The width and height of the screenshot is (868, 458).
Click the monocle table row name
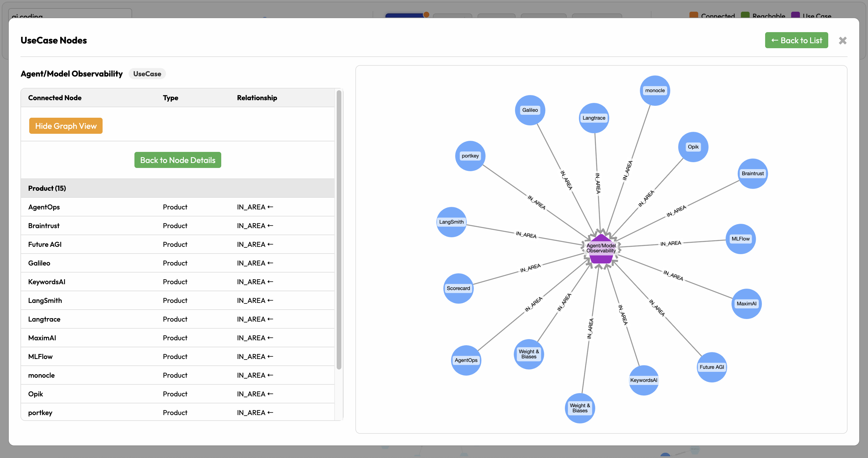[41, 375]
